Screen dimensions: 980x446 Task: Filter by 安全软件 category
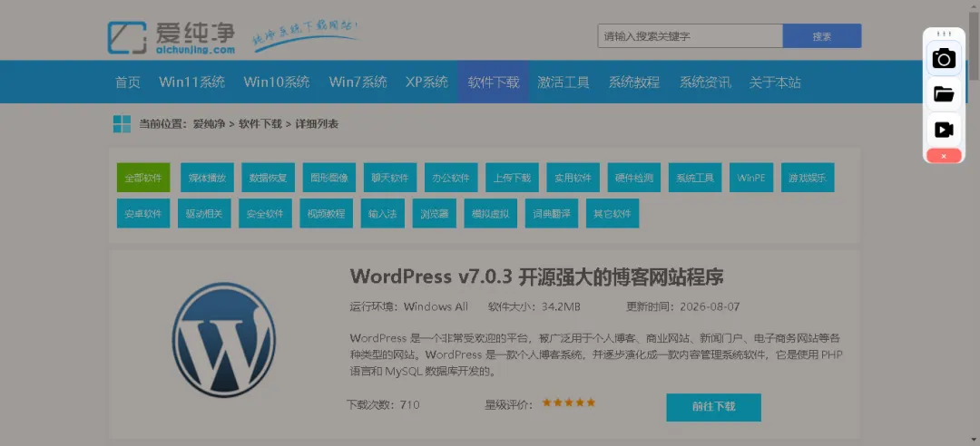point(265,213)
